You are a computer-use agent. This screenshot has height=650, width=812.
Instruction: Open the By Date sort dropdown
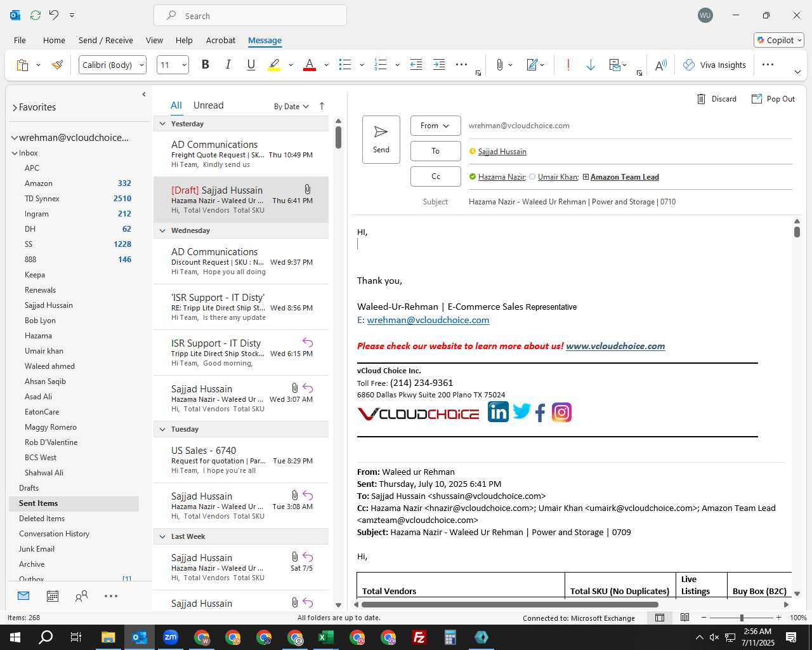291,107
